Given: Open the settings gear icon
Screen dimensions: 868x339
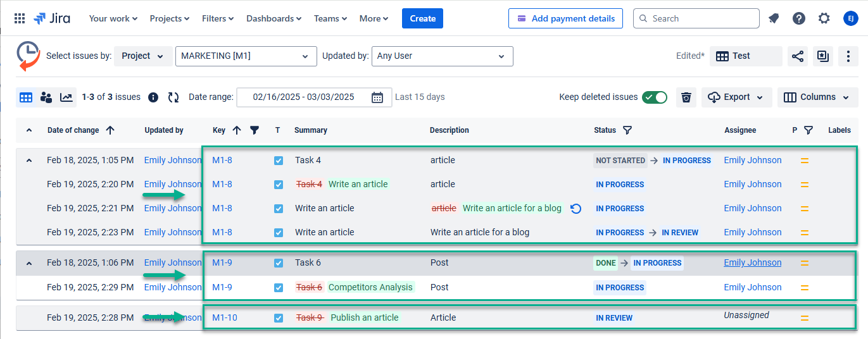Looking at the screenshot, I should (824, 18).
